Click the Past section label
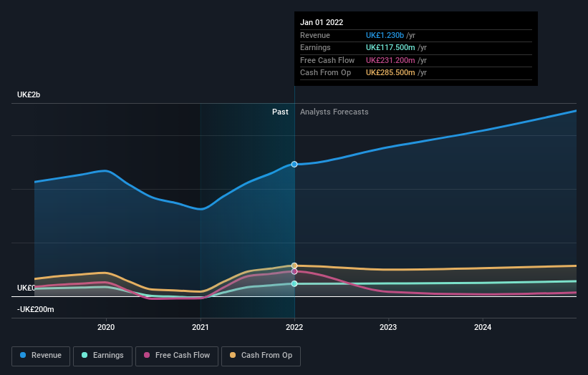 (280, 112)
